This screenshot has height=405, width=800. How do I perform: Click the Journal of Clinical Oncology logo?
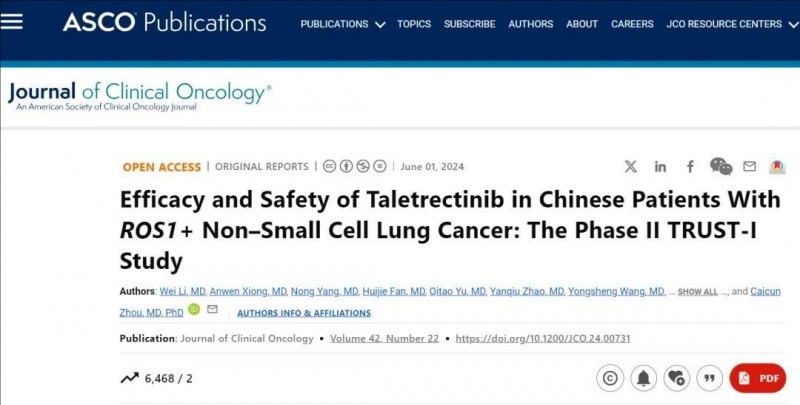point(140,96)
